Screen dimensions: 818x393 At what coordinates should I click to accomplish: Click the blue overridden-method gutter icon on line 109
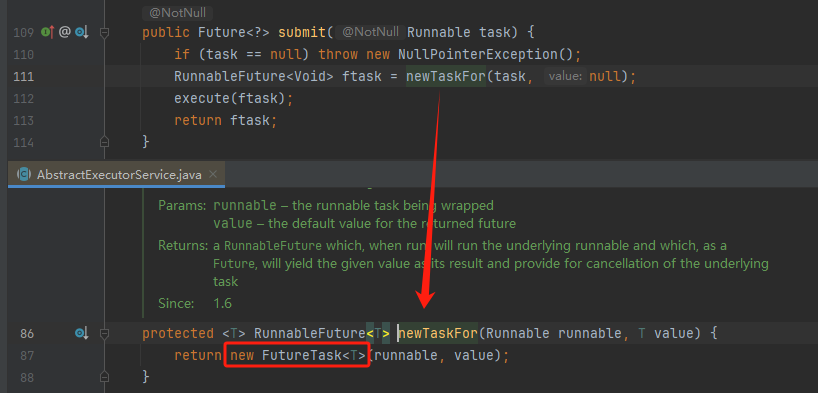81,32
